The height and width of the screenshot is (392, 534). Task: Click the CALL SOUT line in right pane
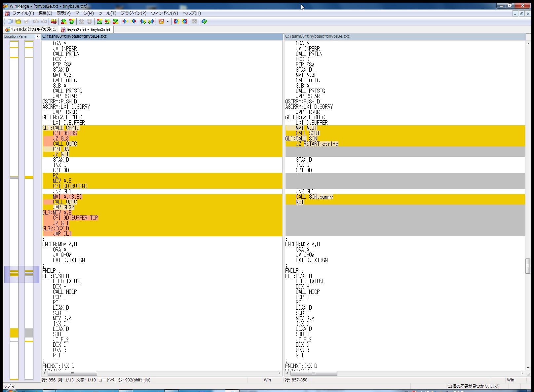[x=405, y=133]
